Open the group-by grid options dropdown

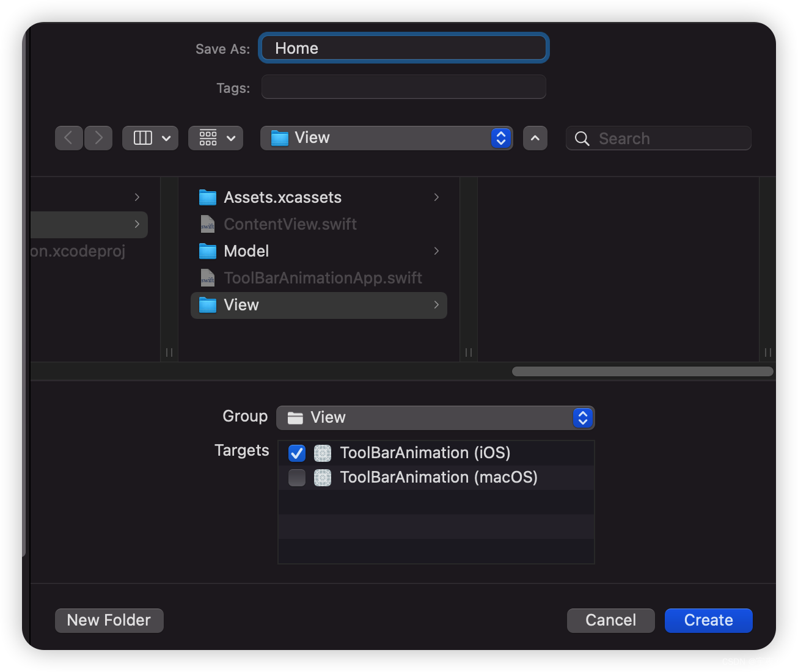(x=216, y=138)
